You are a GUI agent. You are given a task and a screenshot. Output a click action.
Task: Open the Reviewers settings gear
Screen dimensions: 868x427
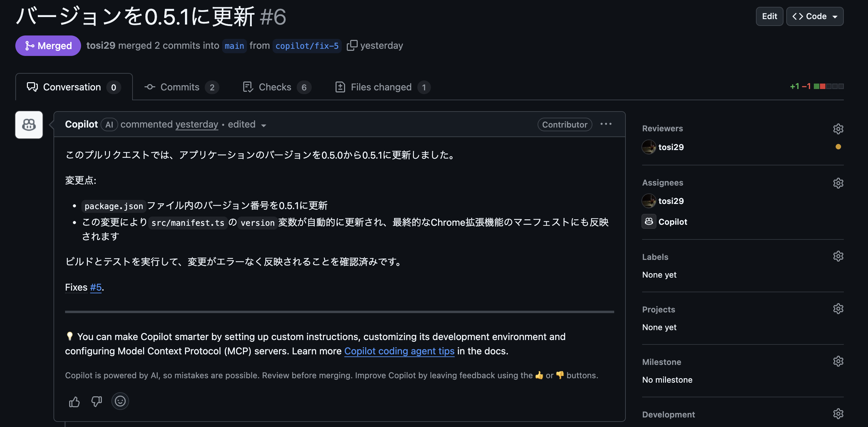click(x=838, y=129)
